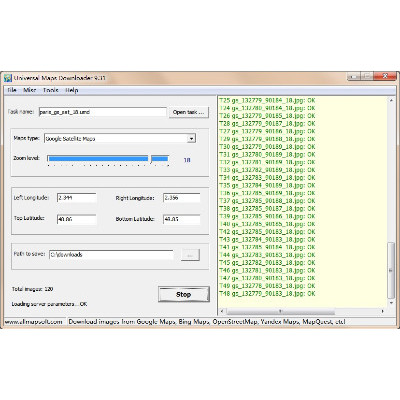Image resolution: width=400 pixels, height=400 pixels.
Task: Click the Stop button
Action: click(x=184, y=294)
